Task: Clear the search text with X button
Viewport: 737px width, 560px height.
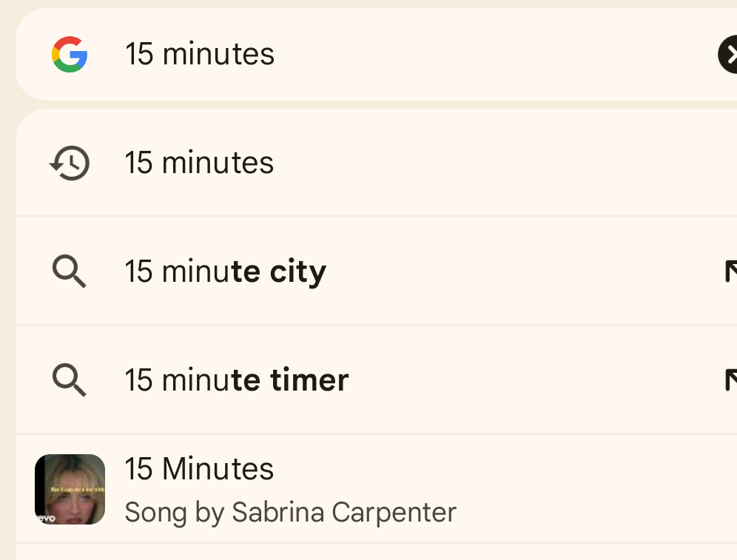Action: (x=728, y=55)
